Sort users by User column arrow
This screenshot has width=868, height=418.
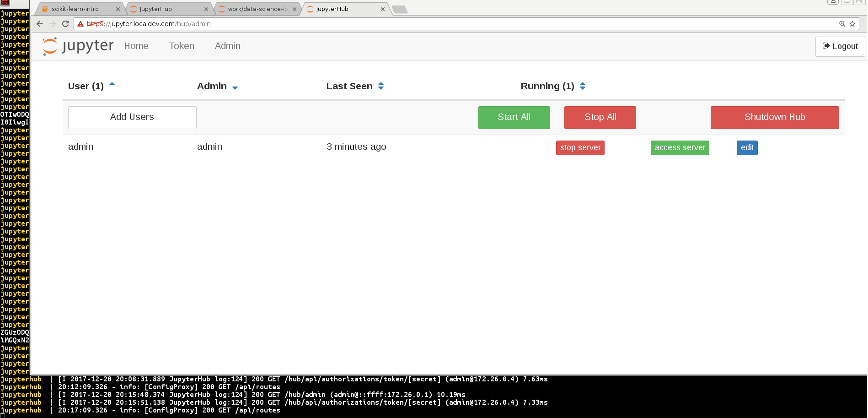[112, 84]
